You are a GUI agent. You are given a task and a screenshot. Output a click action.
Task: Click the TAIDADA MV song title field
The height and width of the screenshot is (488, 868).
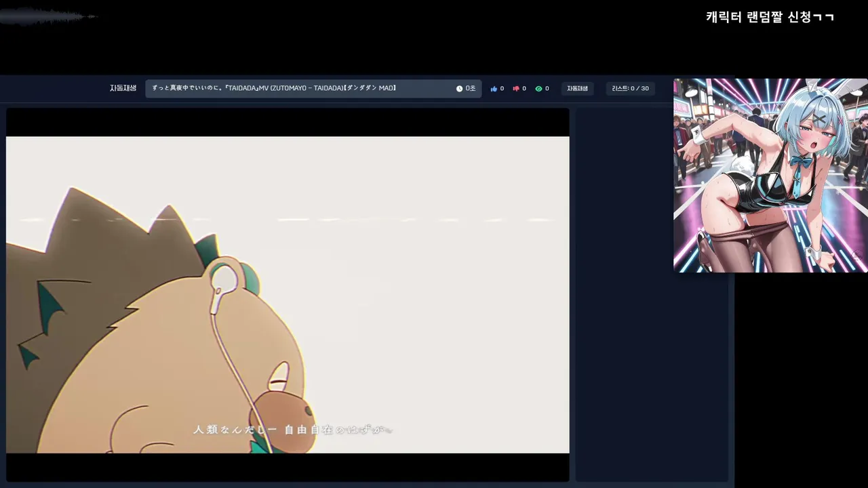tap(313, 89)
